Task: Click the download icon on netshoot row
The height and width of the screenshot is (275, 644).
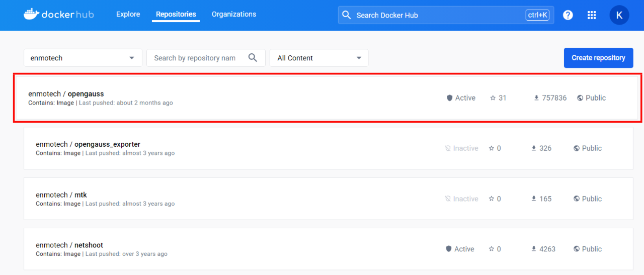Action: click(534, 249)
